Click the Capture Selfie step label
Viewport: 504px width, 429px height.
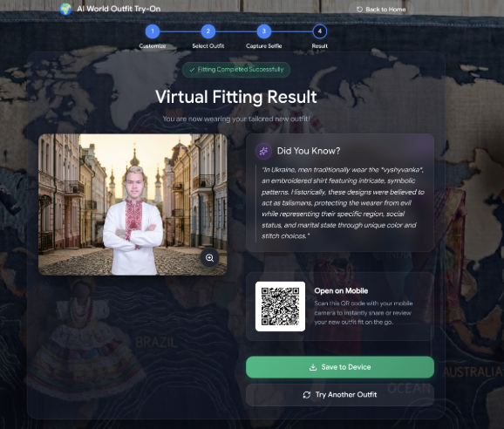264,46
